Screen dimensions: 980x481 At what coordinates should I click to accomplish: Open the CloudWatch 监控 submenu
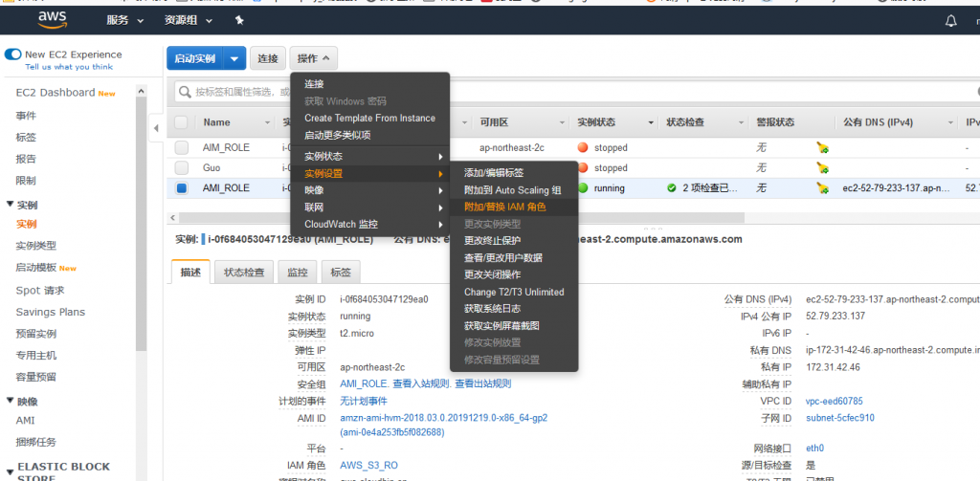[369, 225]
